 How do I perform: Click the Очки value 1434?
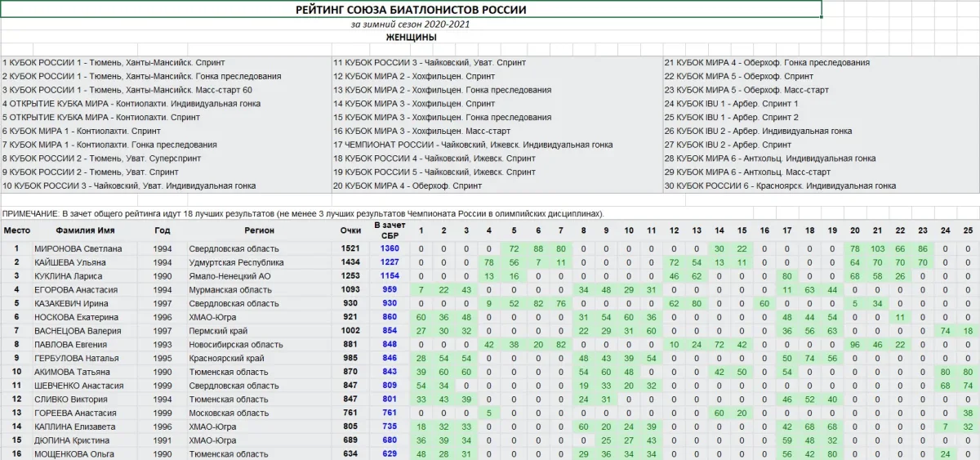350,262
